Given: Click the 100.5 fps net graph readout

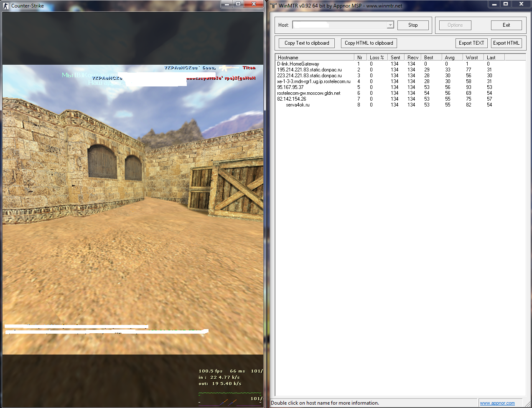Looking at the screenshot, I should pos(211,371).
